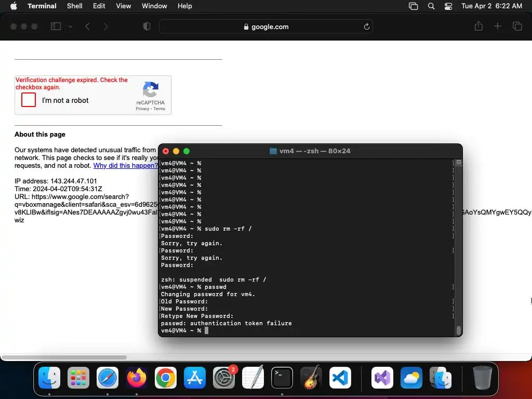Click the google.com address bar
532x399 pixels.
pos(265,26)
